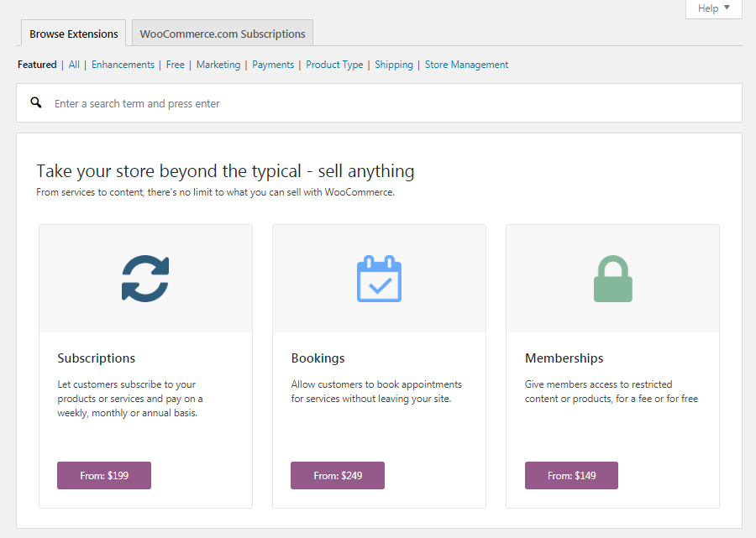This screenshot has width=756, height=538.
Task: Switch to the Browse Extensions tab
Action: 73,34
